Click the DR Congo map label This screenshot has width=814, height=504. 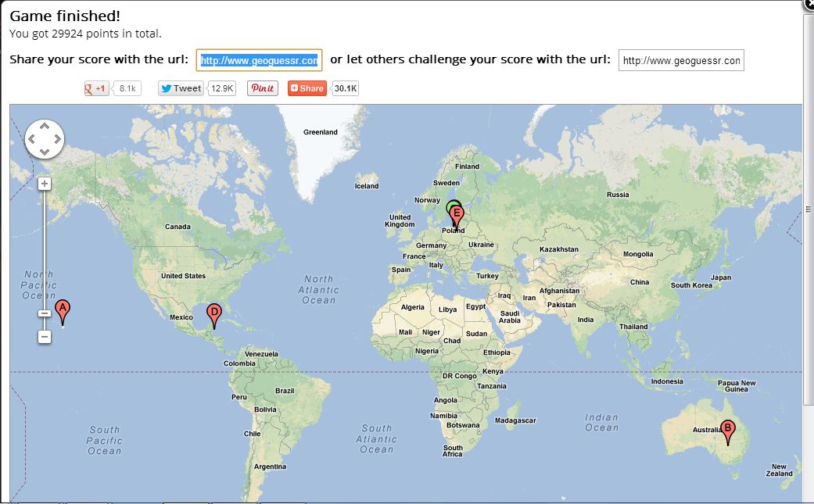coord(460,376)
